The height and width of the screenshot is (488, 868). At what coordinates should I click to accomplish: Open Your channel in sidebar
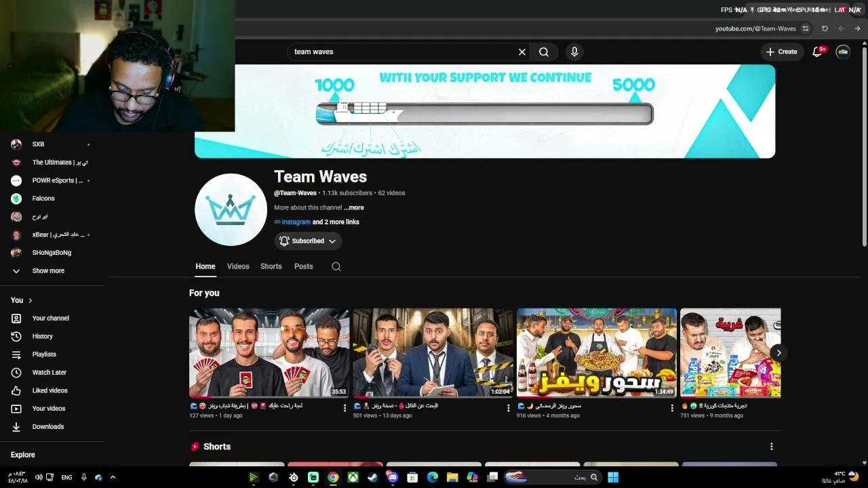52,318
